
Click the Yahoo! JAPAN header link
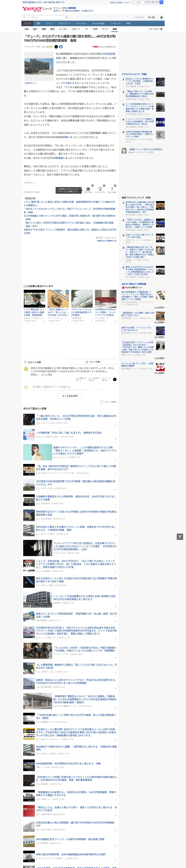coord(116,2)
